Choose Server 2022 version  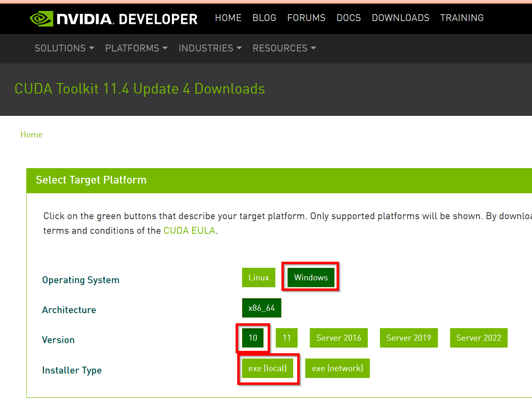[479, 338]
